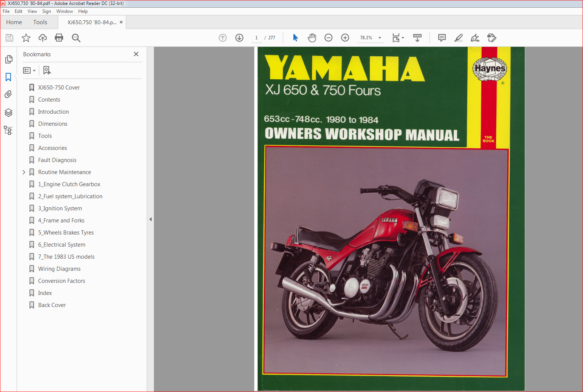
Task: Jump to 5_Wheels Brakes Tyres bookmark
Action: pyautogui.click(x=66, y=233)
